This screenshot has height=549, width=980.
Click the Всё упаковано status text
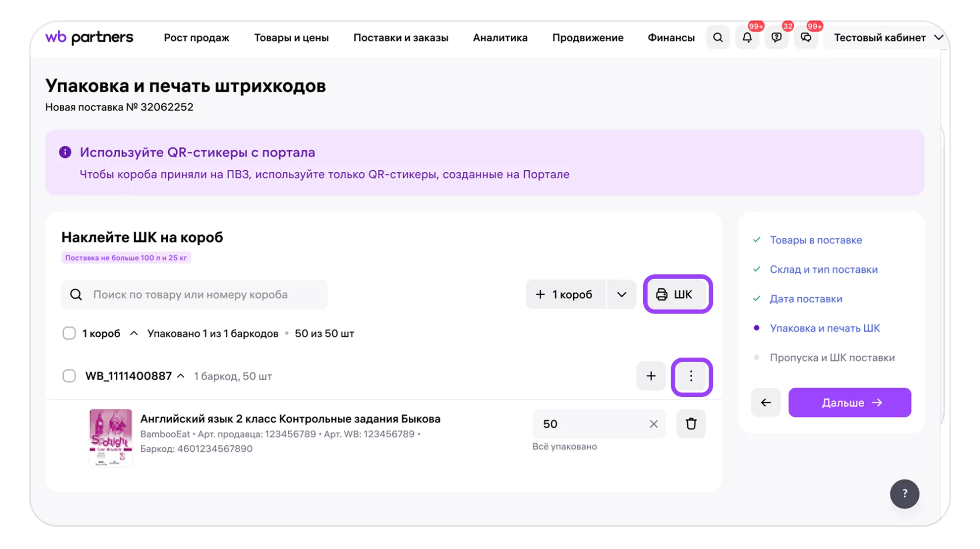pos(565,446)
